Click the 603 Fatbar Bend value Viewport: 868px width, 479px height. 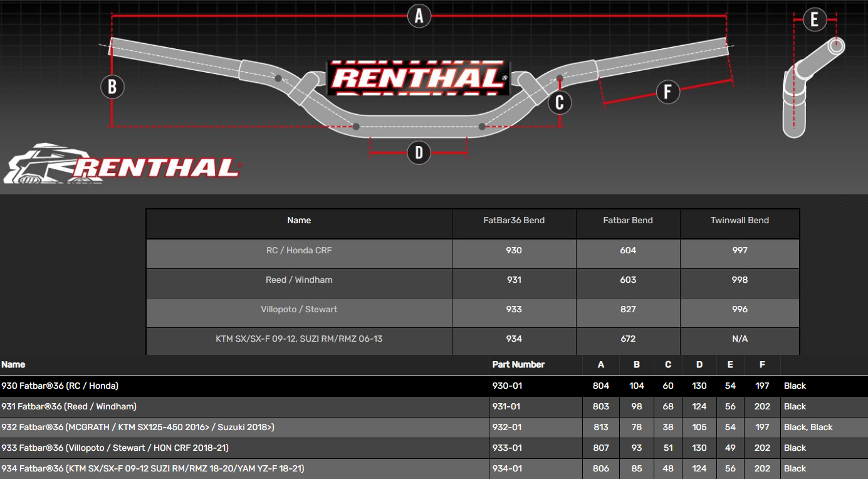coord(628,280)
